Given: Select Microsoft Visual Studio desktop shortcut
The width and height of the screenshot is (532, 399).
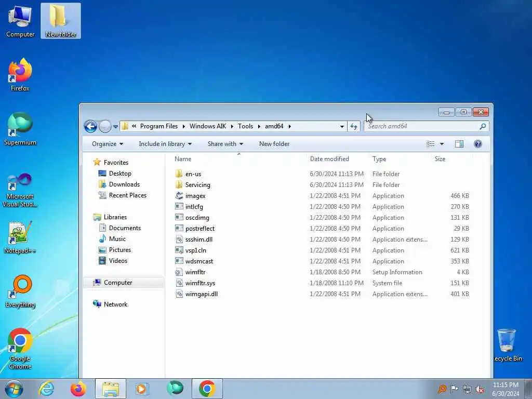Looking at the screenshot, I should pyautogui.click(x=20, y=190).
